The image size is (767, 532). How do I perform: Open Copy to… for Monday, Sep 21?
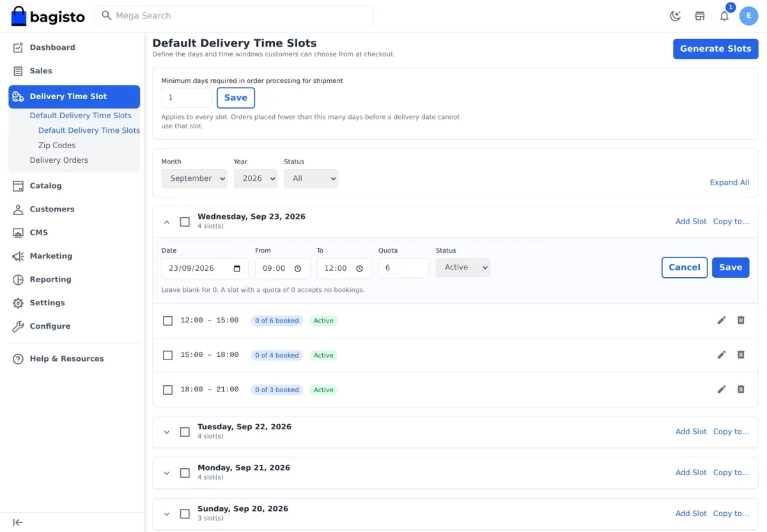pyautogui.click(x=731, y=473)
